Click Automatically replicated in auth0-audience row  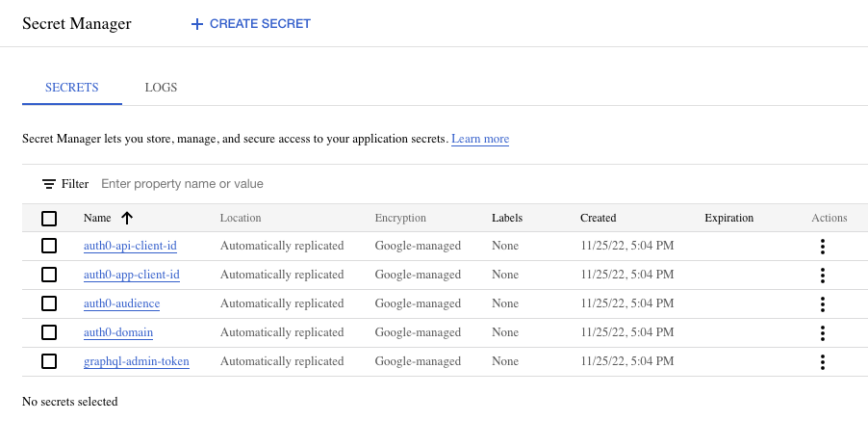tap(282, 303)
